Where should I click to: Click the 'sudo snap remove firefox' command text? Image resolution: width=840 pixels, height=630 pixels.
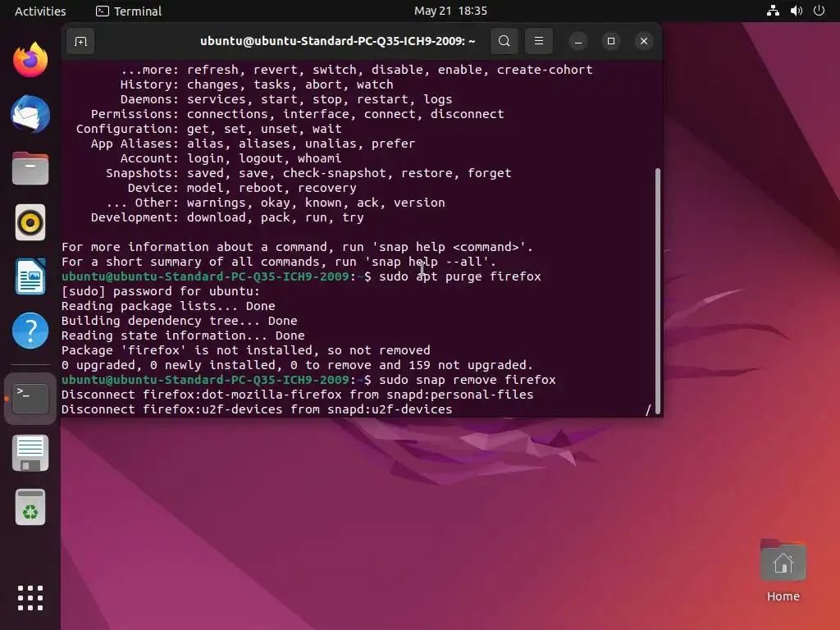pos(467,380)
